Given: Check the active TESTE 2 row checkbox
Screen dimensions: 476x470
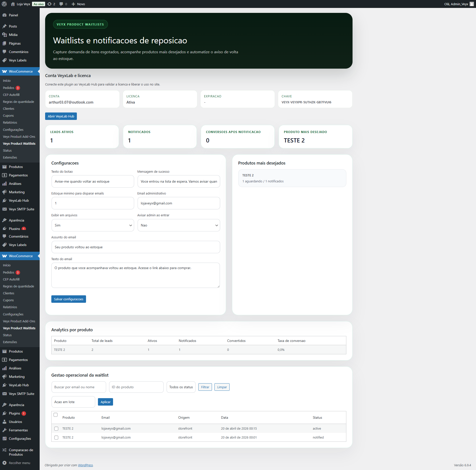Looking at the screenshot, I should coord(56,428).
